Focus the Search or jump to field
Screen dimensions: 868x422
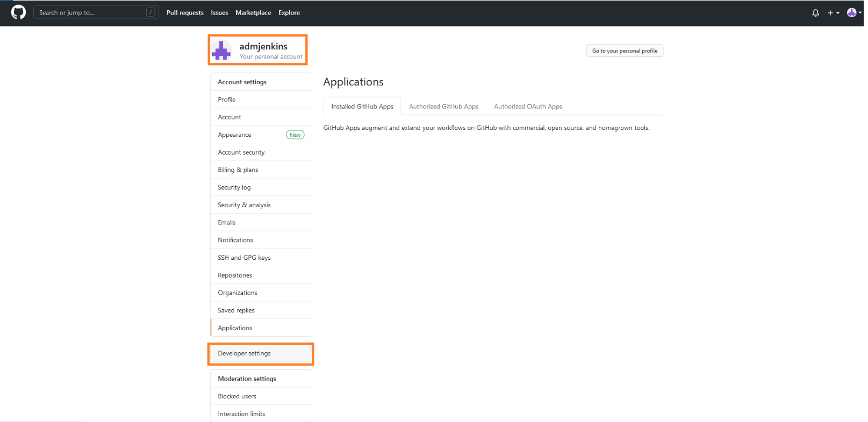pyautogui.click(x=91, y=12)
